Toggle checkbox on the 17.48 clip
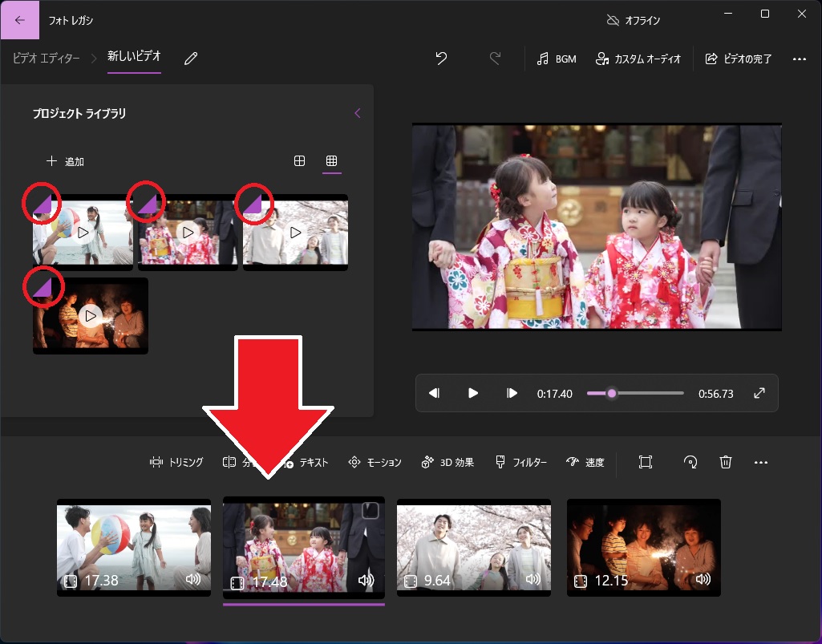 coord(371,510)
